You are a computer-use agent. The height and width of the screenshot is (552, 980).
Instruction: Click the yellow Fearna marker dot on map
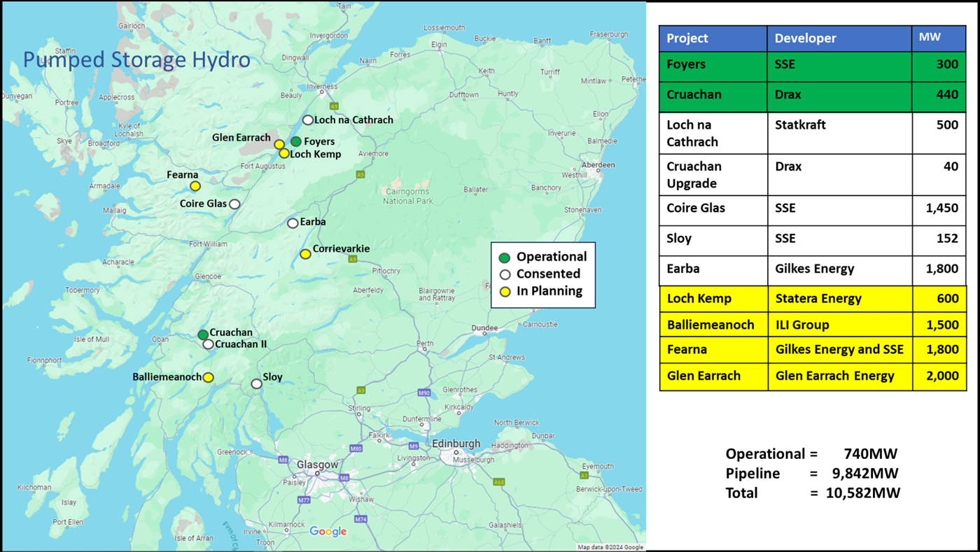pyautogui.click(x=195, y=186)
